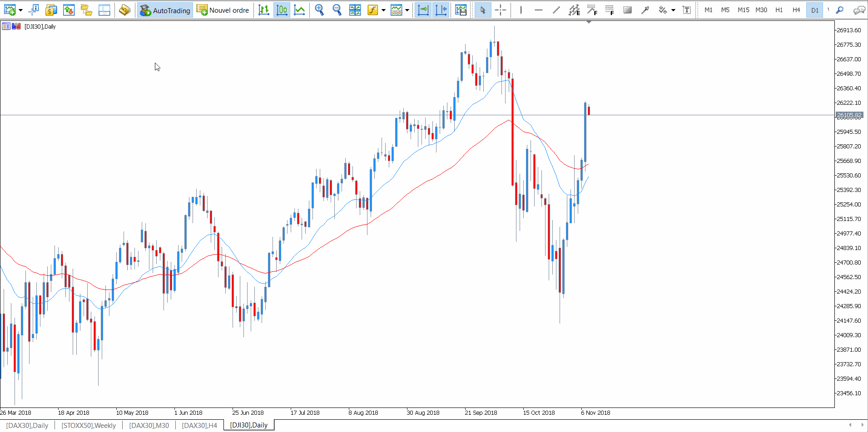Toggle the chart shift from right edge
The image size is (868, 432).
[441, 10]
